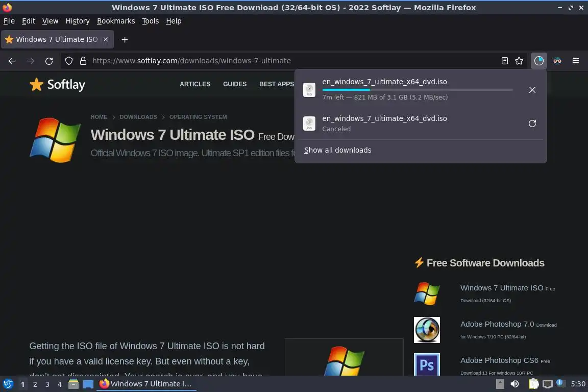Click the Firefox taskbar window button
This screenshot has width=588, height=392.
[146, 384]
